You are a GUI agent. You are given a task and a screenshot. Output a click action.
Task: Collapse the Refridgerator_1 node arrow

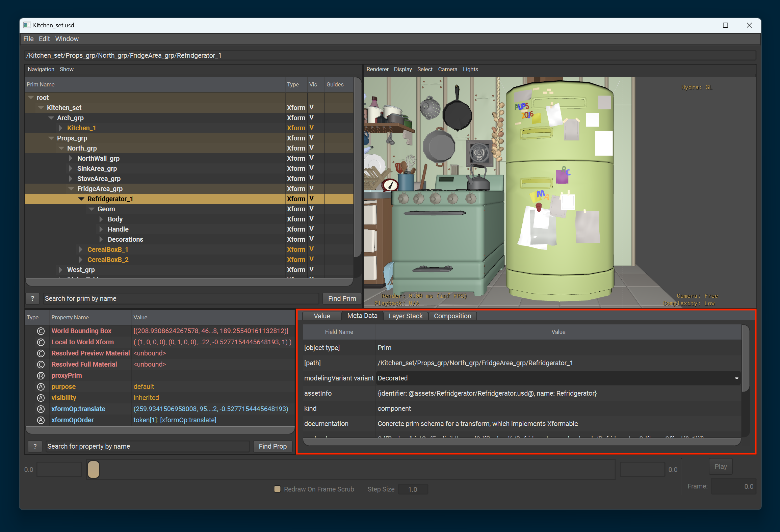tap(81, 199)
